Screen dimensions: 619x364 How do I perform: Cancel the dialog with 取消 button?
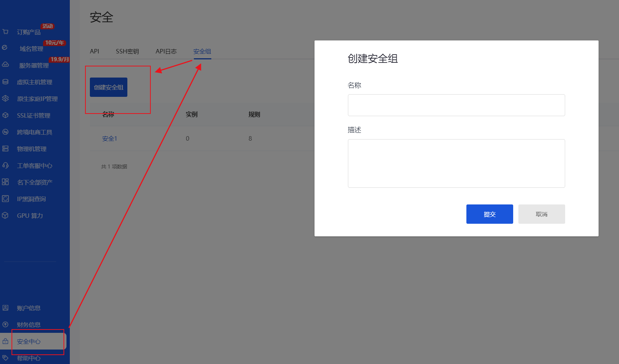tap(541, 214)
